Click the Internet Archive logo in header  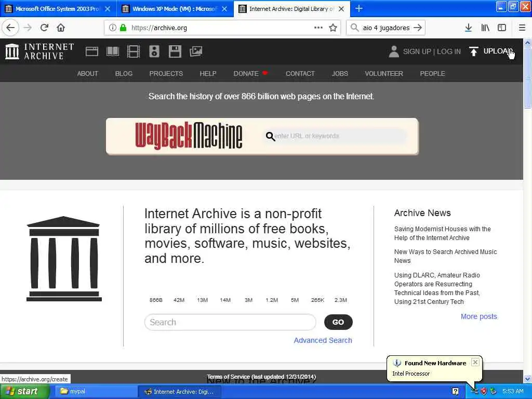39,51
